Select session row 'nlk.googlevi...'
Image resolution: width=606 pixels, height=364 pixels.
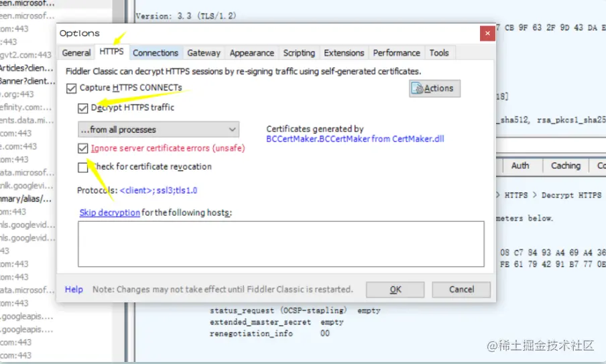click(26, 186)
